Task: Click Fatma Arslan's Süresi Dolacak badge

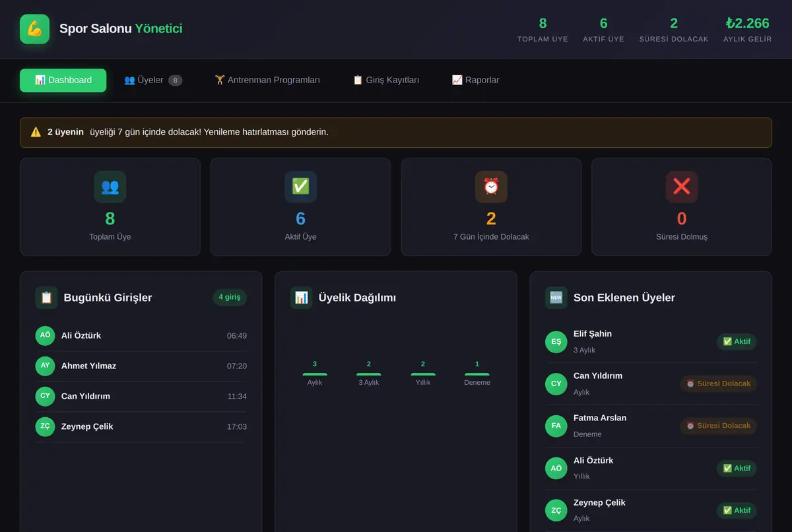Action: tap(718, 426)
